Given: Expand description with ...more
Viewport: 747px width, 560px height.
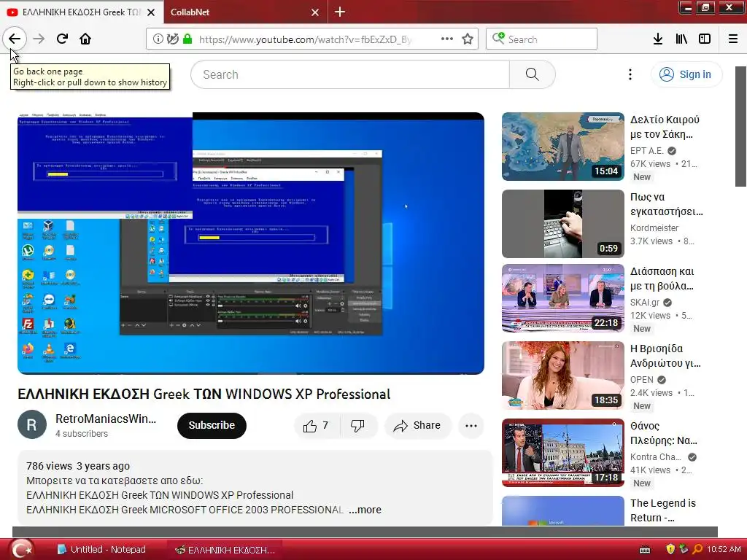Looking at the screenshot, I should point(365,510).
